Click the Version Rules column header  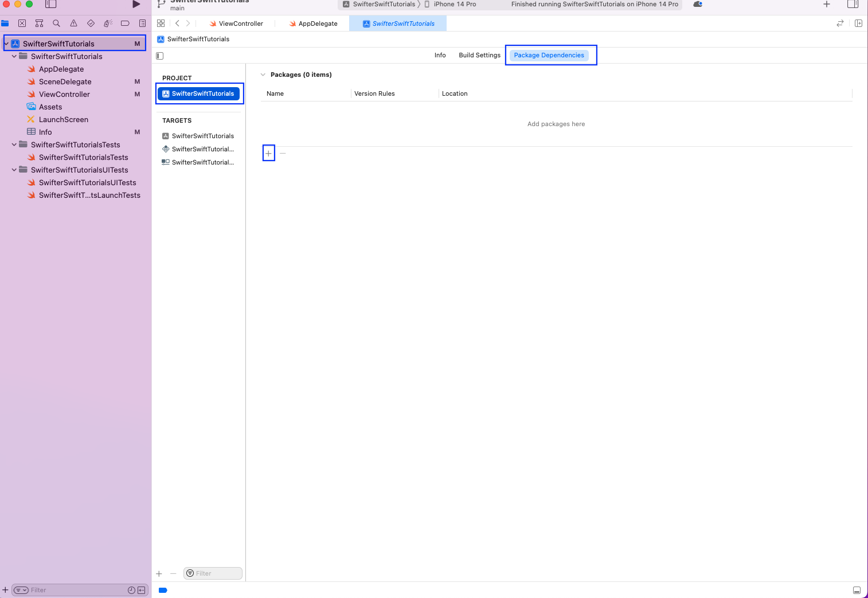pyautogui.click(x=374, y=93)
